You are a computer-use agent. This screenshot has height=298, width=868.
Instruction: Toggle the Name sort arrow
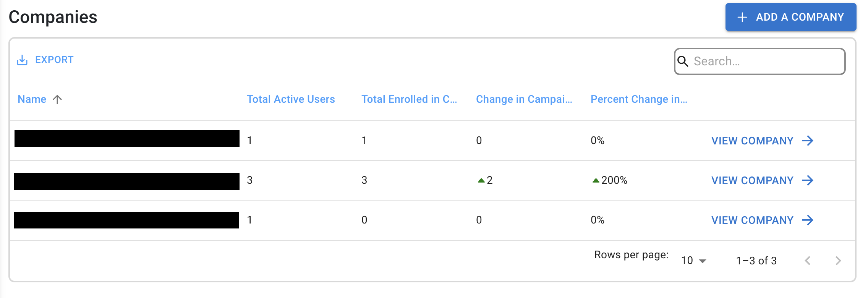57,99
